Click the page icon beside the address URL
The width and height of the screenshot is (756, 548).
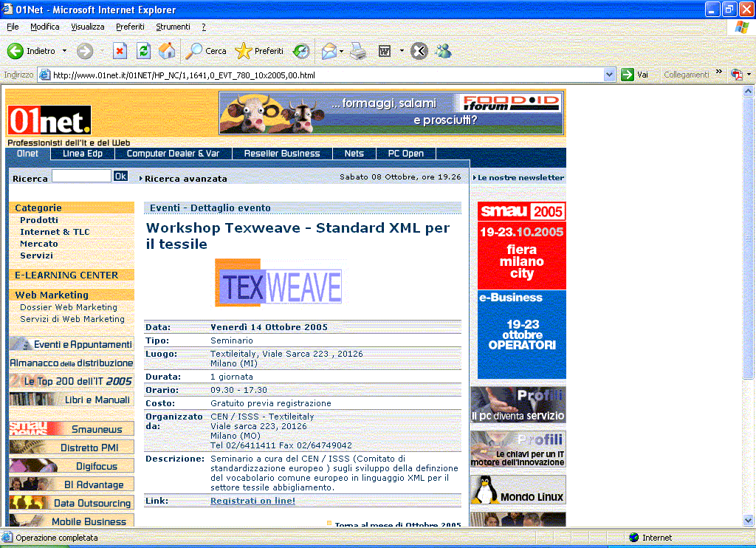tap(45, 75)
